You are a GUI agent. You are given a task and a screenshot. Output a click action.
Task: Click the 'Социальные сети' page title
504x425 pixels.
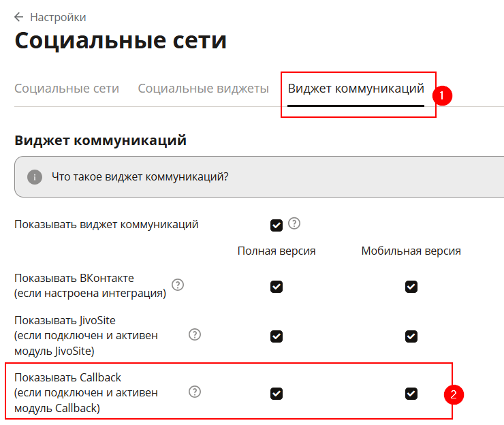(x=121, y=41)
